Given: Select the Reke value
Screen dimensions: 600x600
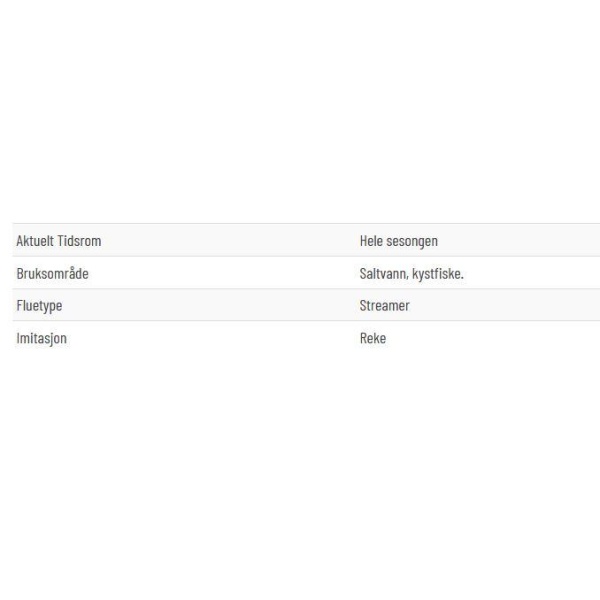Looking at the screenshot, I should point(373,338).
